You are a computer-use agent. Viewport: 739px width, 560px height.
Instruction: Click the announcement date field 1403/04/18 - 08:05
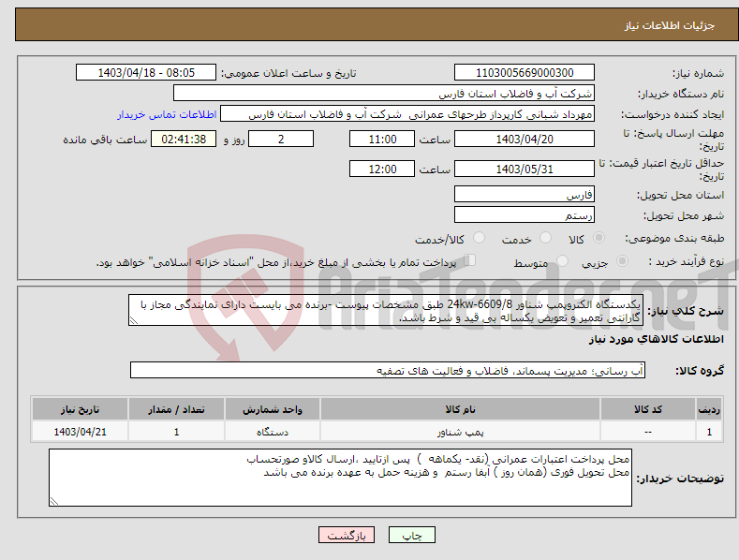[146, 73]
